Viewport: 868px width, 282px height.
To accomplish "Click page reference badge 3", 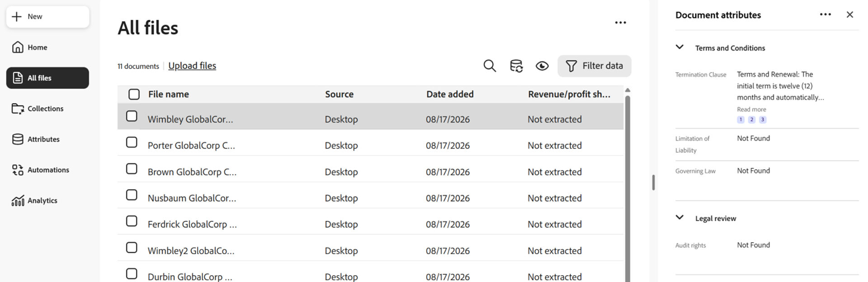I will tap(763, 120).
